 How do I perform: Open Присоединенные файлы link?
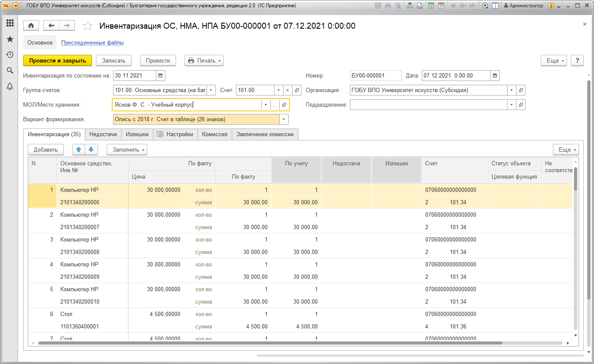tap(93, 43)
